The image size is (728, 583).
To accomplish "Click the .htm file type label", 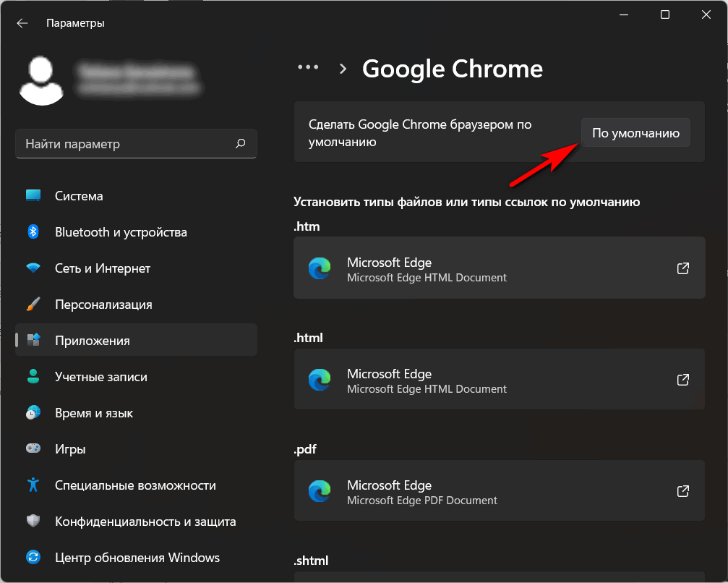I will [x=307, y=226].
